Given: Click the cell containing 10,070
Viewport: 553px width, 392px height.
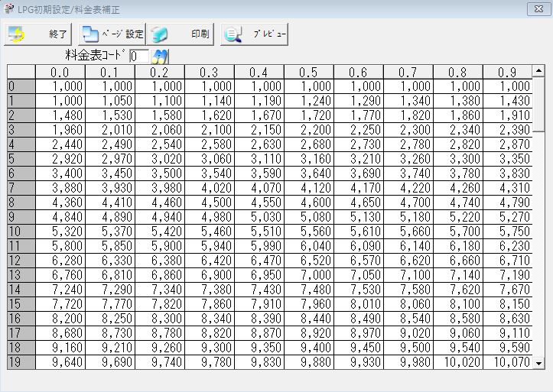Looking at the screenshot, I should 507,362.
